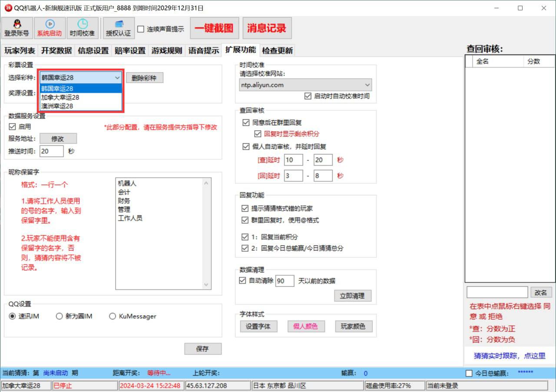Select KuMessager radio button
The height and width of the screenshot is (392, 556).
click(x=113, y=316)
